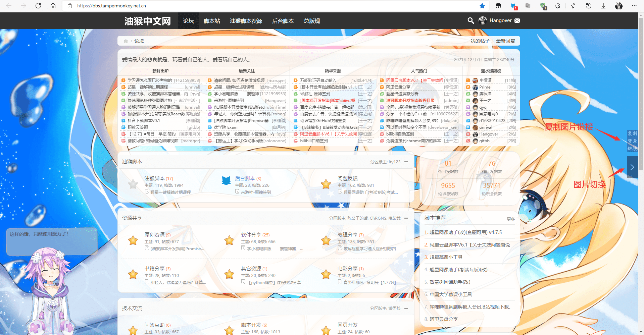Image resolution: width=644 pixels, height=335 pixels.
Task: Open the 最新回复 link
Action: point(505,41)
